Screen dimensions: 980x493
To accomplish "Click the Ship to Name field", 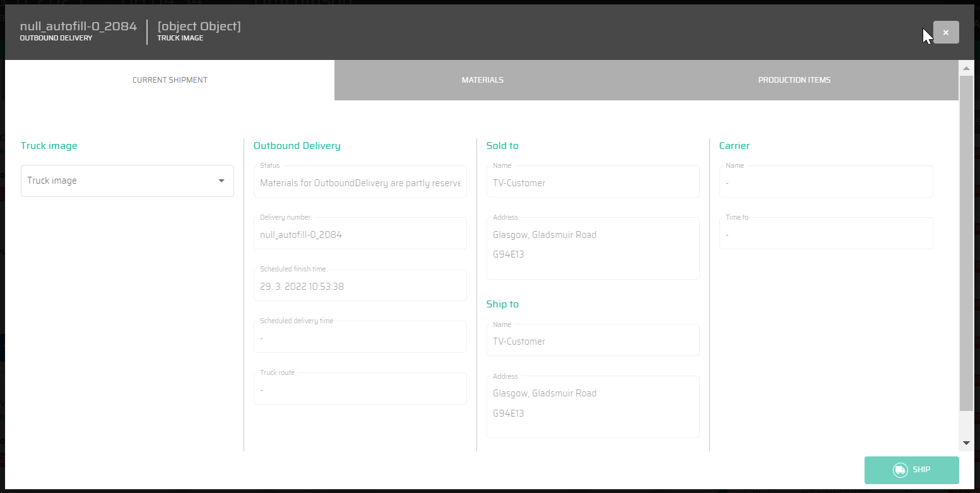I will [x=593, y=342].
